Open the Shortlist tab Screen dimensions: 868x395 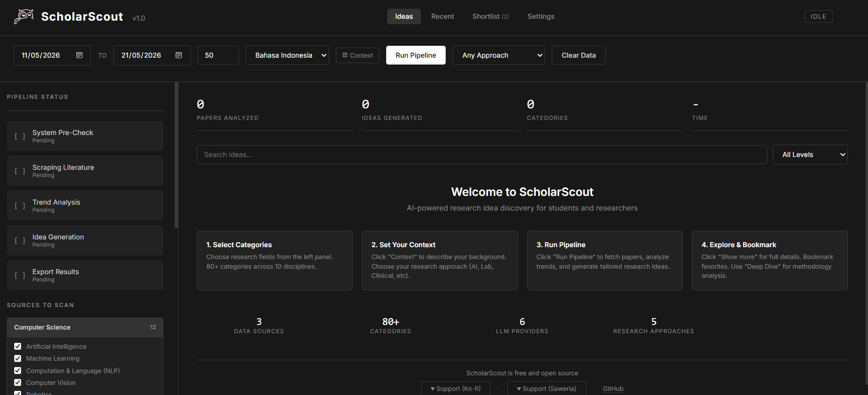pos(491,16)
